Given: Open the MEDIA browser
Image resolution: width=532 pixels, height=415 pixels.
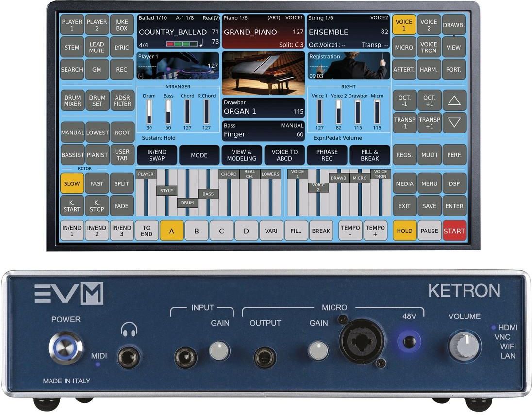Looking at the screenshot, I should point(404,183).
